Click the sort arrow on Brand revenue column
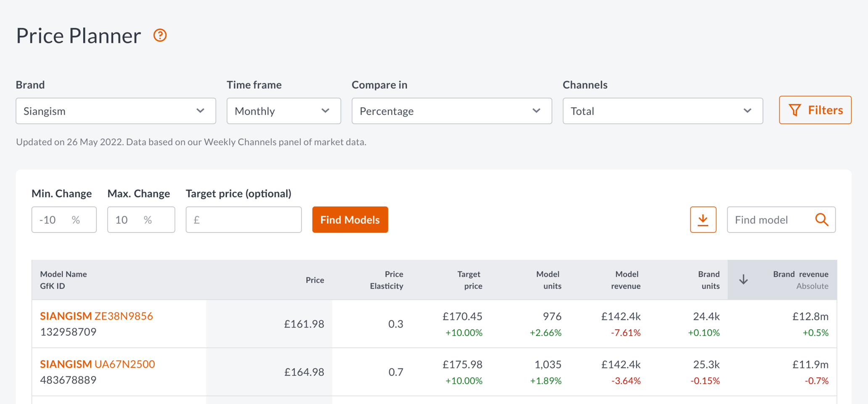Image resolution: width=868 pixels, height=404 pixels. [x=744, y=279]
